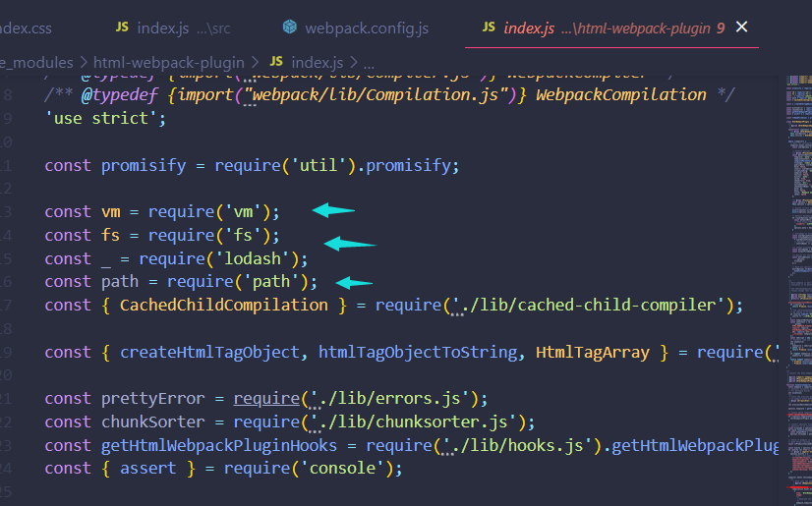Click the JS icon on active index.js tab
Viewport: 812px width, 506px height.
click(489, 28)
